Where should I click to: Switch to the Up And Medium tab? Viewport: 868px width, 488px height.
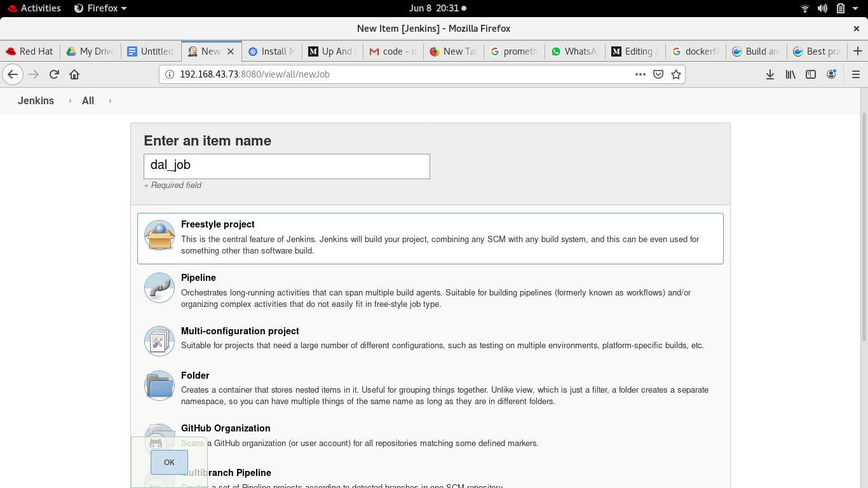(332, 51)
